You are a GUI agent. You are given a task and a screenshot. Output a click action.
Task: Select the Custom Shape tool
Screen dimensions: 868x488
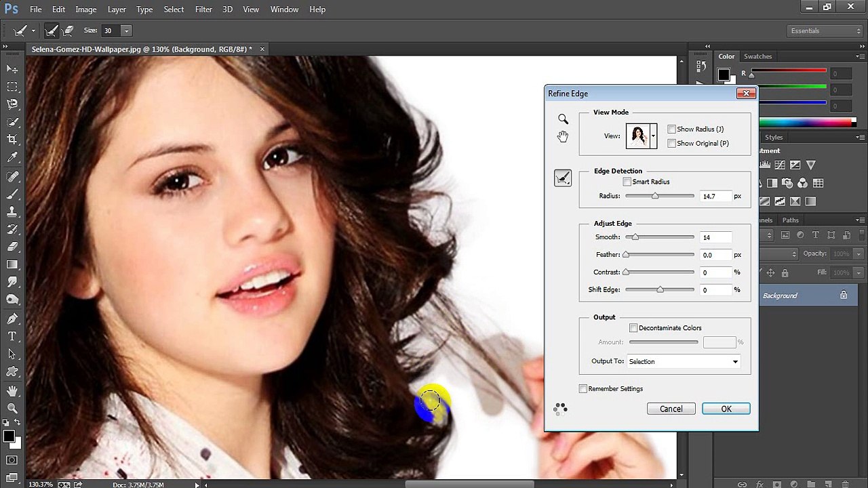12,371
